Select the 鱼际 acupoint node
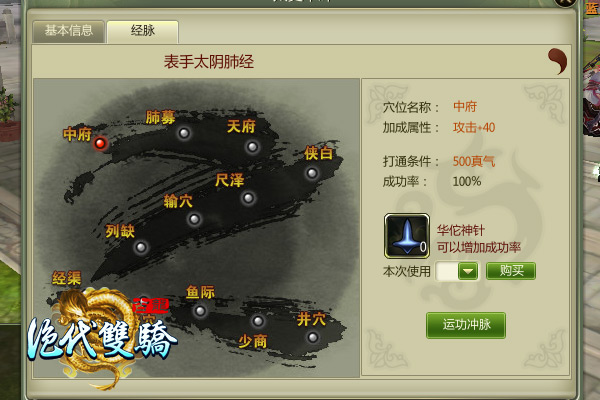600x400 pixels. [200, 311]
